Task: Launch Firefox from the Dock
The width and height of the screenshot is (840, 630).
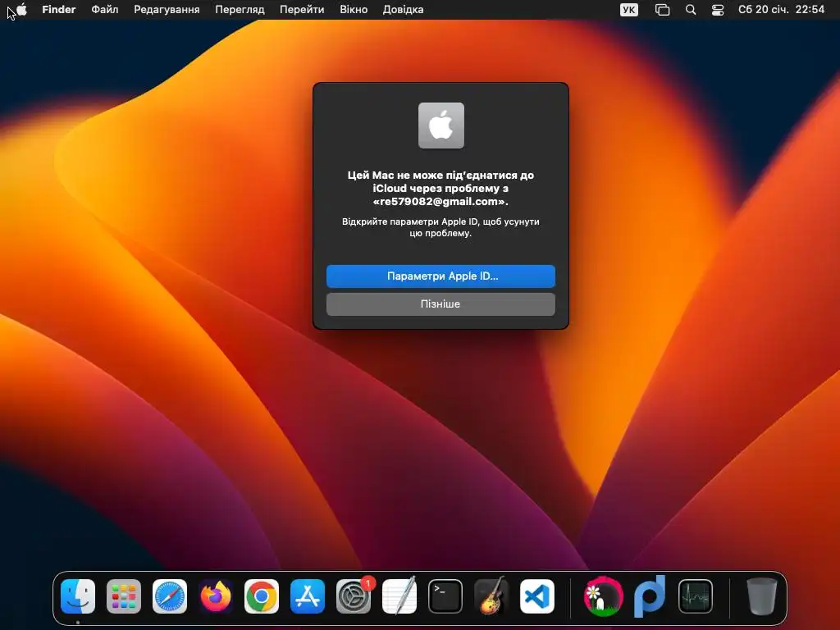Action: pyautogui.click(x=216, y=596)
